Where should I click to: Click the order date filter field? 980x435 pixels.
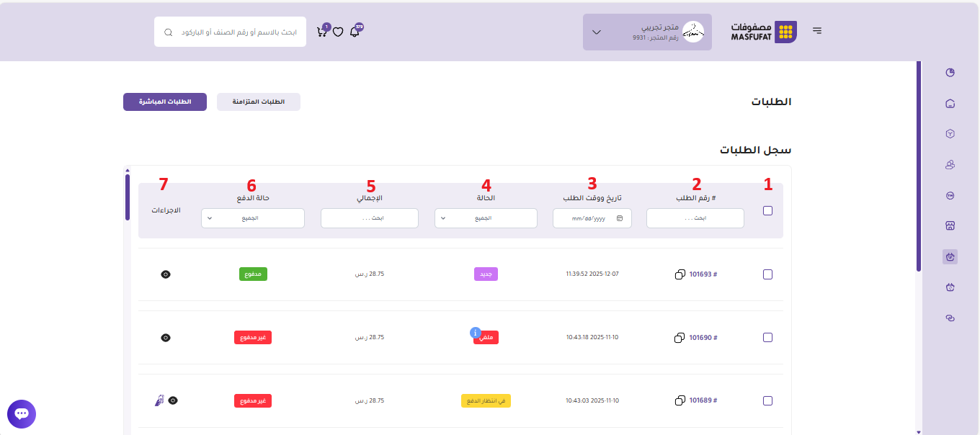592,218
